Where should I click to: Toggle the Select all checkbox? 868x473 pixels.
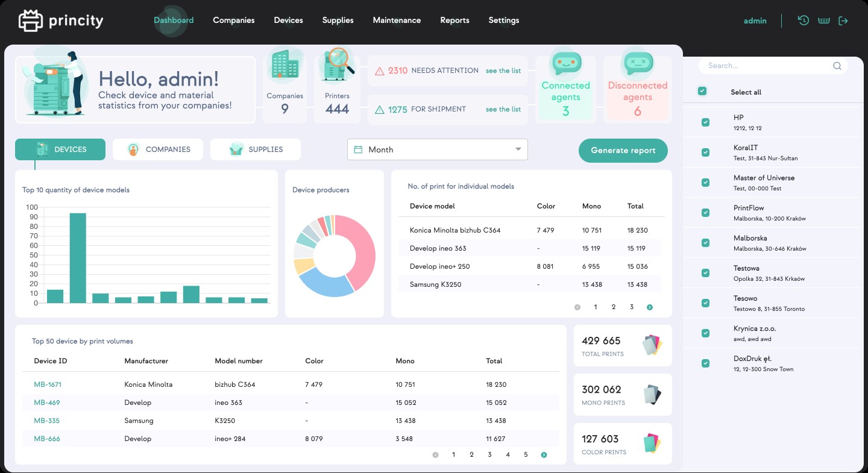(x=702, y=92)
